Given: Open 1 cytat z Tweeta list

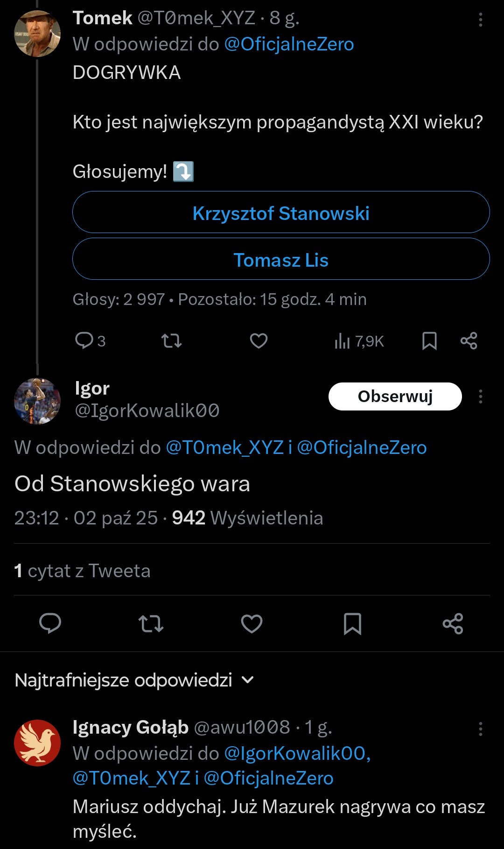Looking at the screenshot, I should (x=83, y=571).
